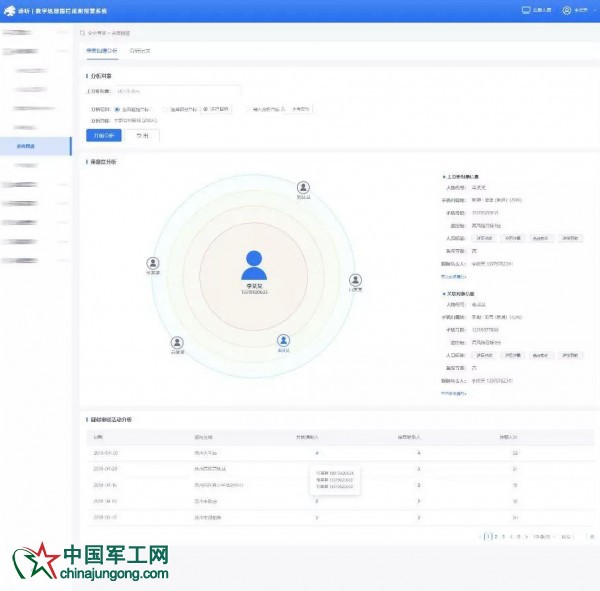600x591 pixels.
Task: Click the central blue person avatar
Action: tap(254, 265)
